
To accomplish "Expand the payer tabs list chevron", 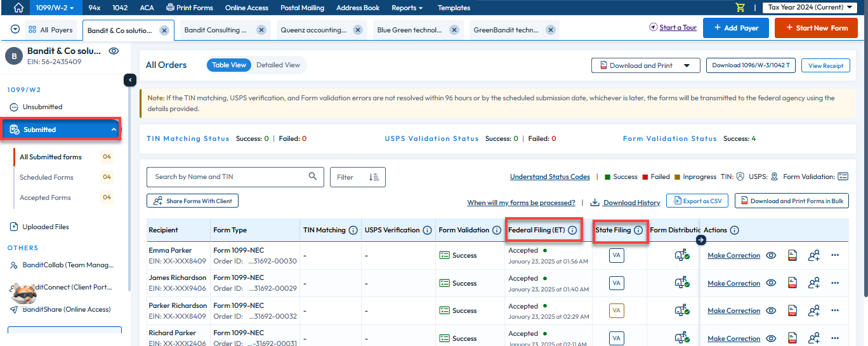I will click(15, 29).
